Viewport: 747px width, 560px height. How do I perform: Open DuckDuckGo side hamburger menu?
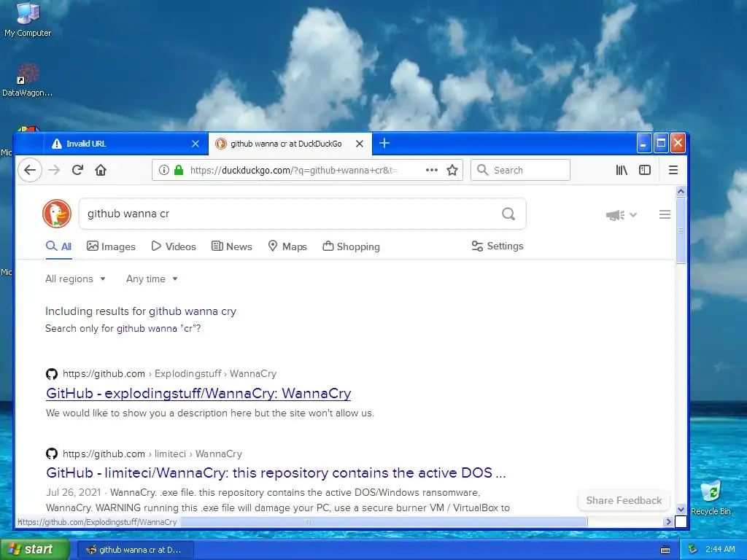(665, 215)
